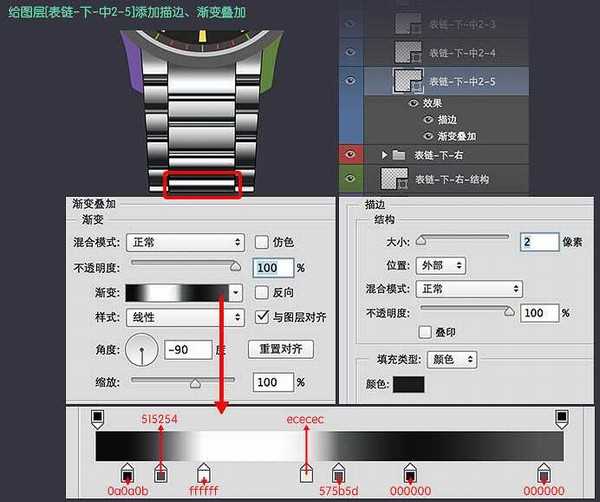Select layer name 表链-下-中2-4
The image size is (600, 502).
(x=462, y=53)
